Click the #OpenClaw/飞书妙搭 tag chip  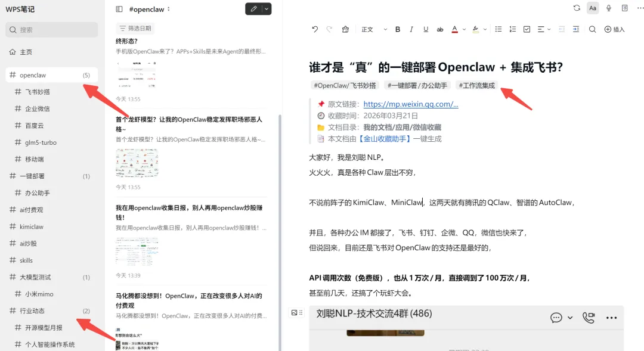[x=345, y=85]
